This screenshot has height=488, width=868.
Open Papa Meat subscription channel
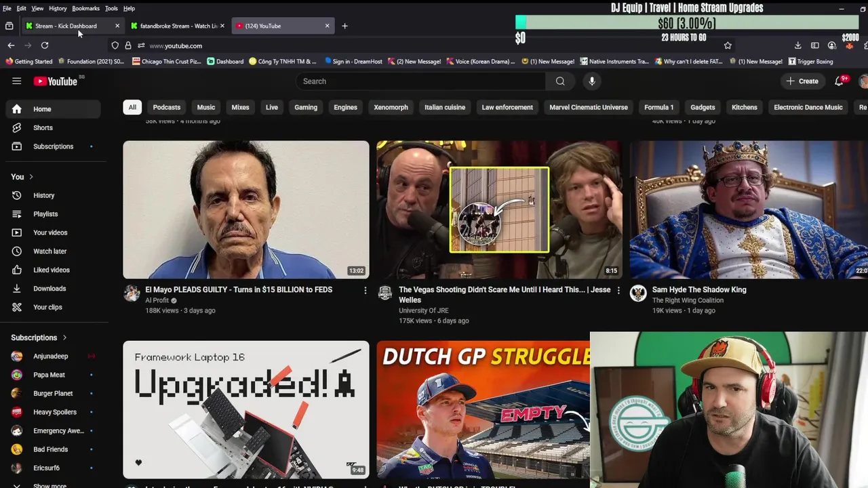[53, 375]
